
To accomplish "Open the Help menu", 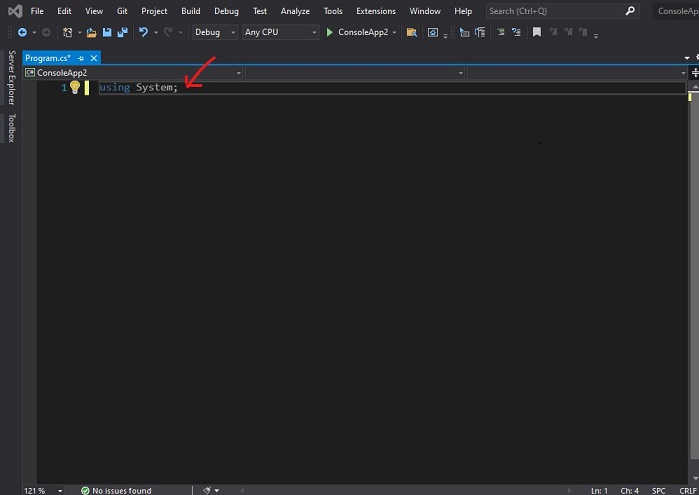I will pos(463,11).
